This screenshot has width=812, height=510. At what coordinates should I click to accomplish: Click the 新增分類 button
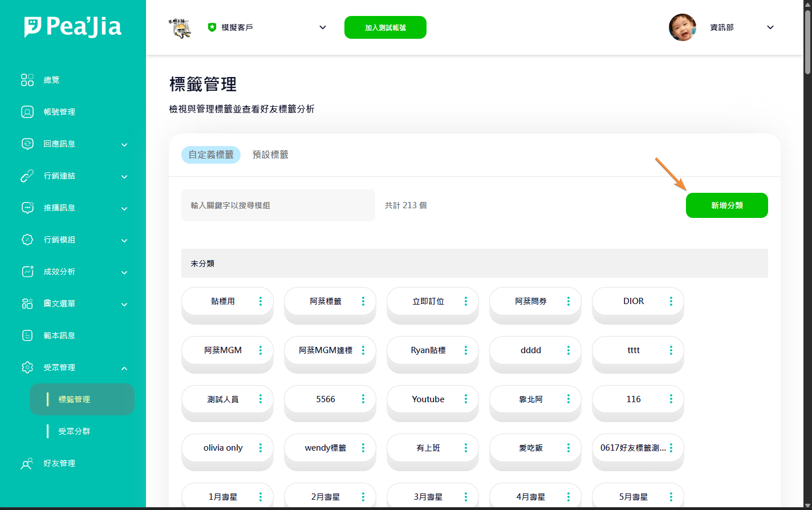726,205
